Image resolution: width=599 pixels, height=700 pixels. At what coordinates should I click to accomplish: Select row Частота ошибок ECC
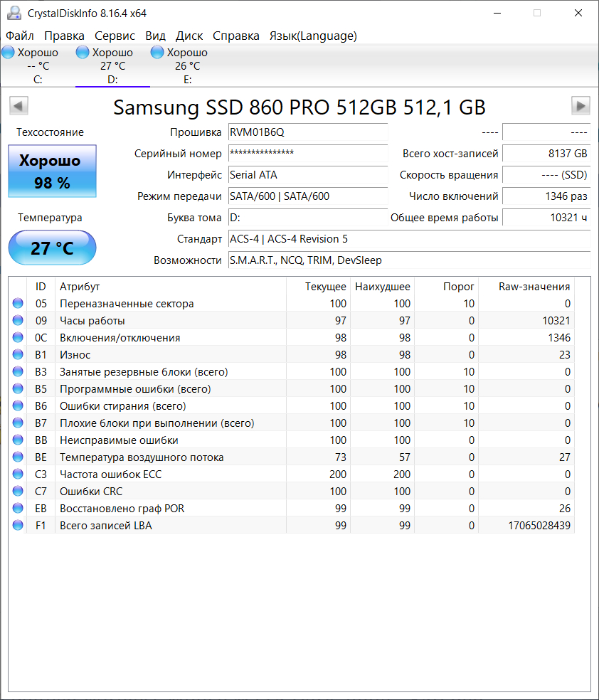[x=292, y=474]
